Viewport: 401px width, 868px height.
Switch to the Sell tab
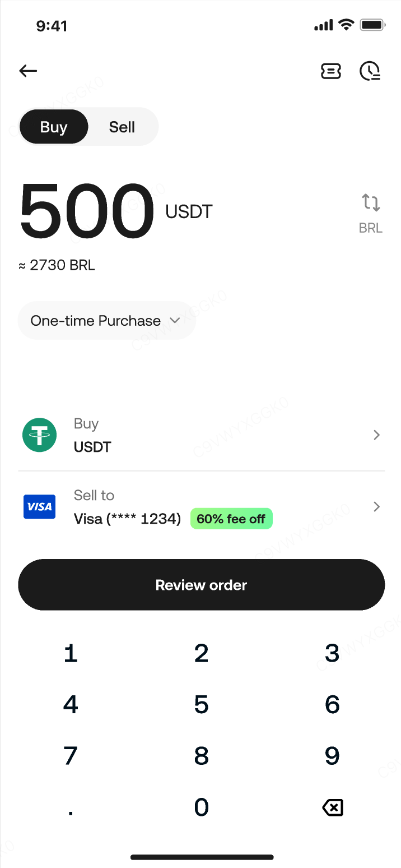122,127
